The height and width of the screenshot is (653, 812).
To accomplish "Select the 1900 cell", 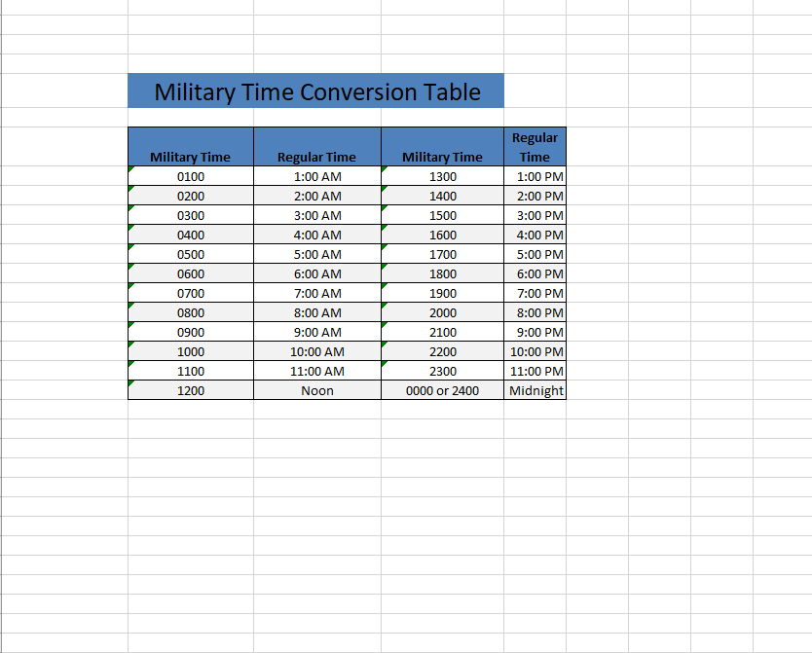I will (442, 293).
